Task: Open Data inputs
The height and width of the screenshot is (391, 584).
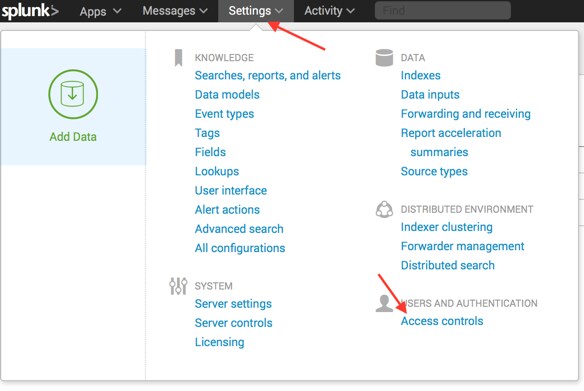Action: 430,95
